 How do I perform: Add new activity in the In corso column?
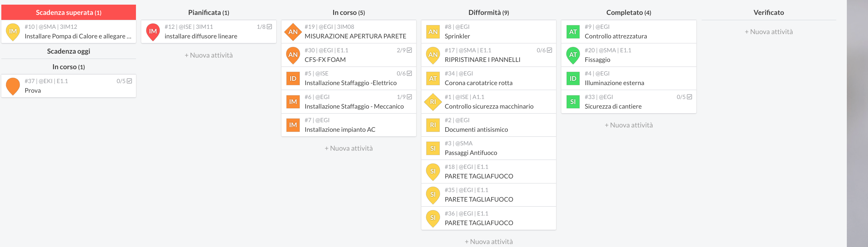point(349,148)
